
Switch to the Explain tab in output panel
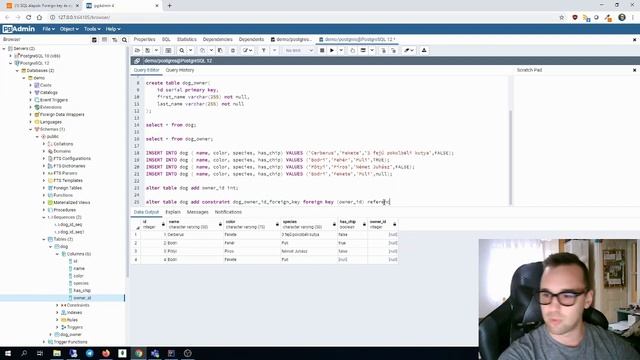coord(173,212)
